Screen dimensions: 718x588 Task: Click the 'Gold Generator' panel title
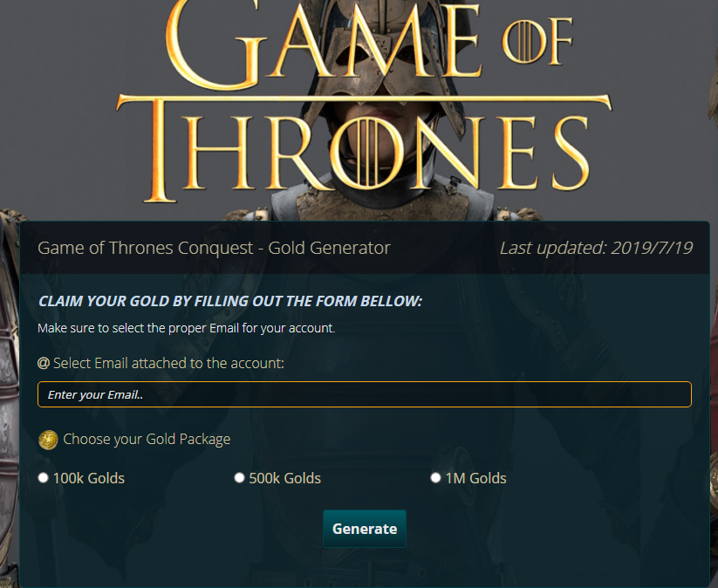(214, 248)
